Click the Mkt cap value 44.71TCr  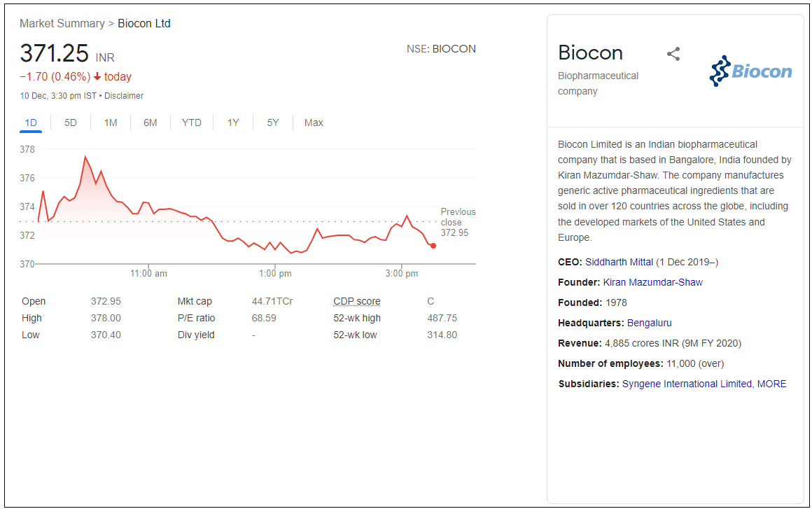pos(272,301)
